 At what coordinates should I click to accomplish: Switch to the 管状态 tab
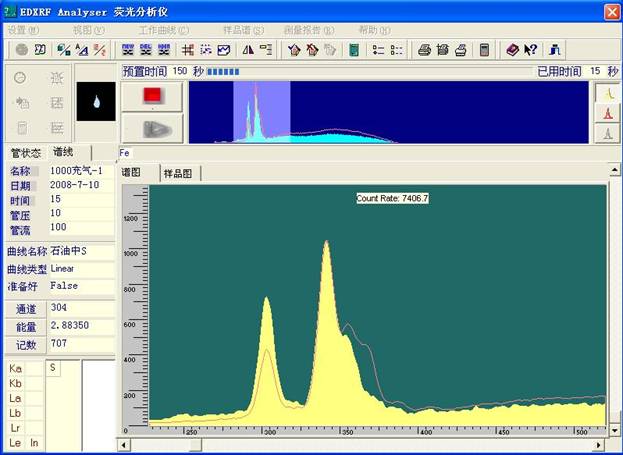25,153
